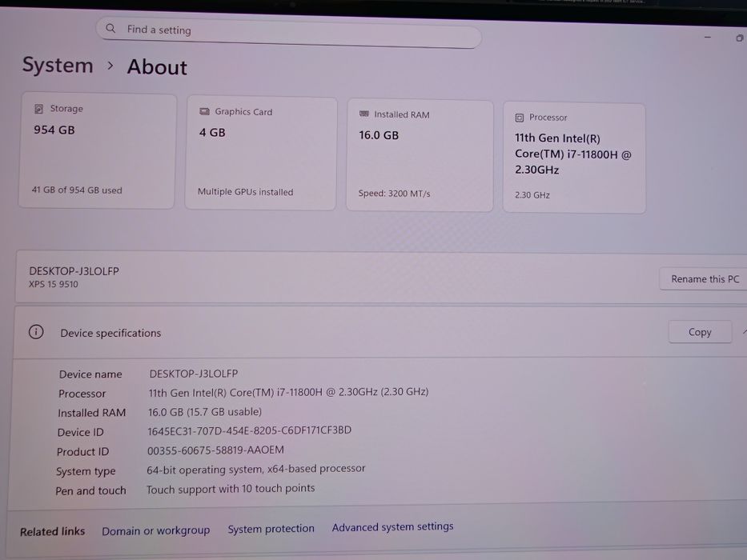
Task: Click the Device specifications info icon
Action: point(36,332)
